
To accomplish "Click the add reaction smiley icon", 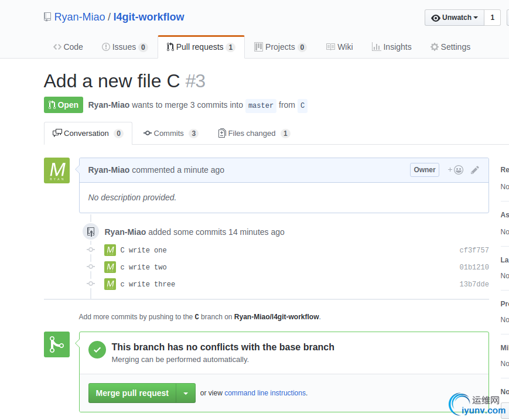I will pyautogui.click(x=456, y=170).
